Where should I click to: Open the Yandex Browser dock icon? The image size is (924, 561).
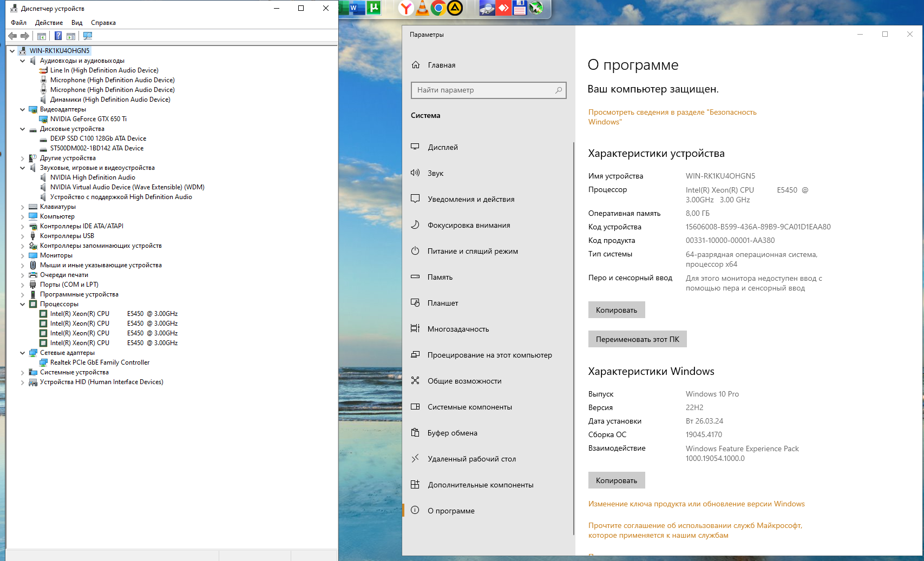tap(406, 8)
